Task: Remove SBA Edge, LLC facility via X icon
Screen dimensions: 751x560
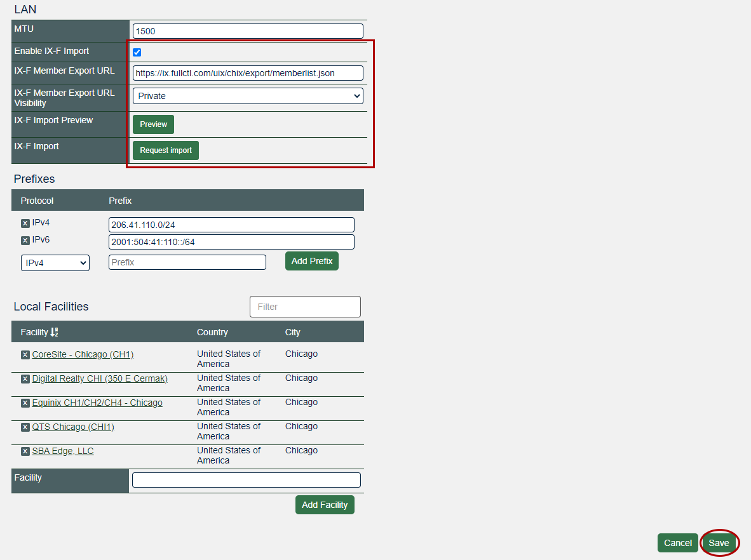Action: (x=25, y=451)
